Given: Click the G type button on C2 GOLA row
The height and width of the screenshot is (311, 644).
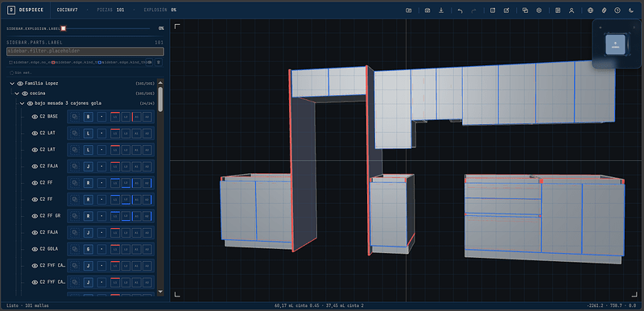Looking at the screenshot, I should (88, 250).
